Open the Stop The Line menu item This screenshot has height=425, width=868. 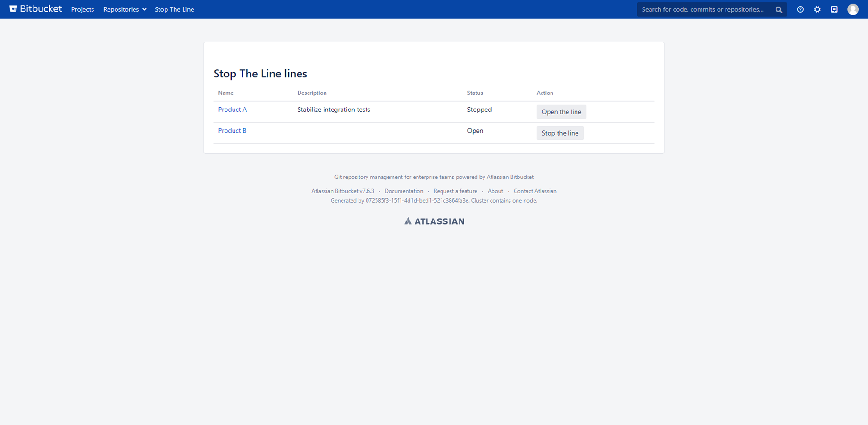point(174,9)
